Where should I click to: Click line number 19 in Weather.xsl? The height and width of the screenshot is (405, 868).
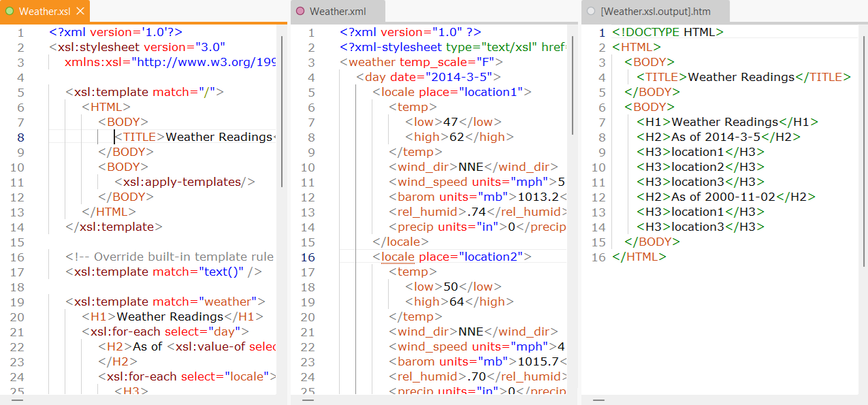17,302
